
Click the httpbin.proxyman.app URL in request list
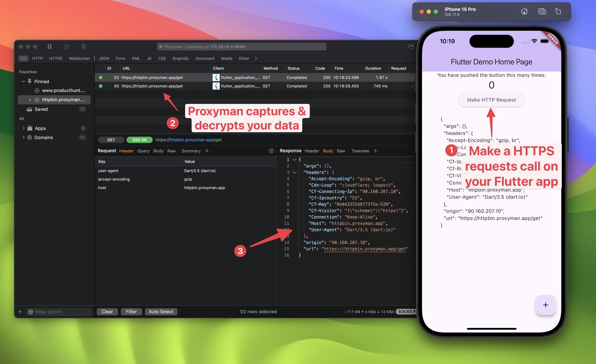tap(152, 77)
